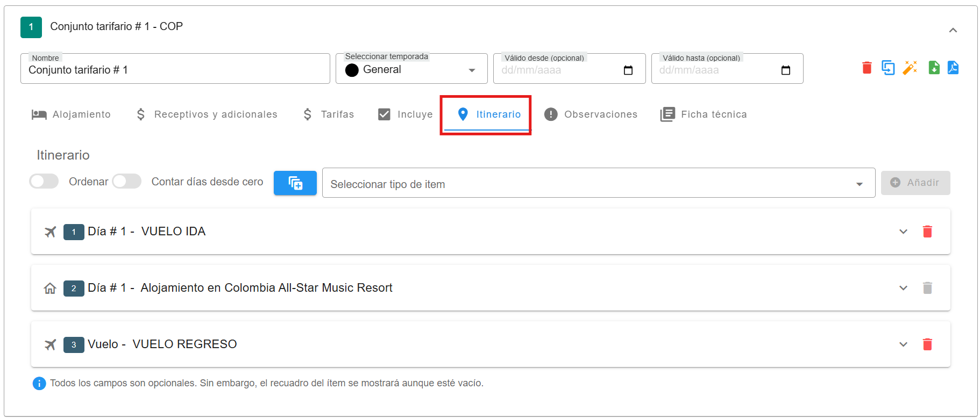Delete the VUELO IDA itinerary item
The image size is (980, 418).
tap(927, 232)
